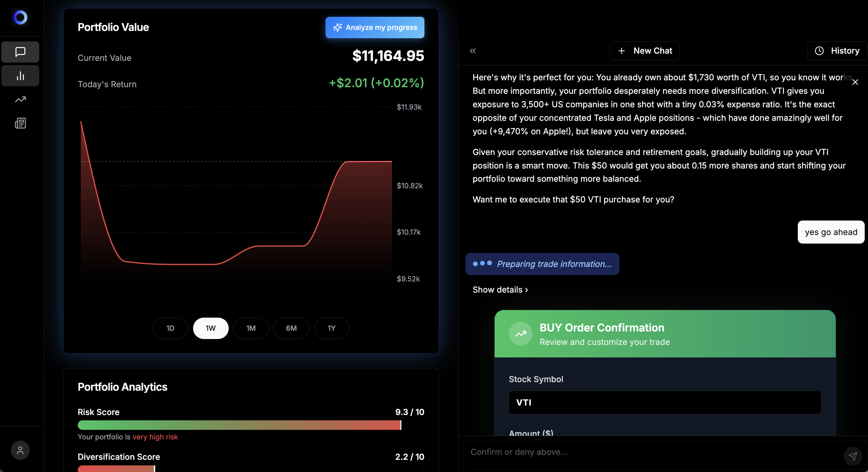Start a New Chat

click(644, 50)
